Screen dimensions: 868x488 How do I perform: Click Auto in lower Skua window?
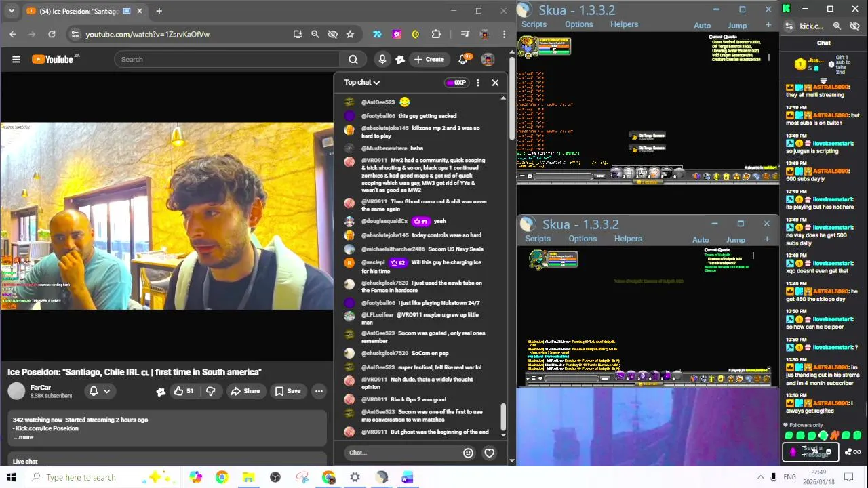(701, 240)
